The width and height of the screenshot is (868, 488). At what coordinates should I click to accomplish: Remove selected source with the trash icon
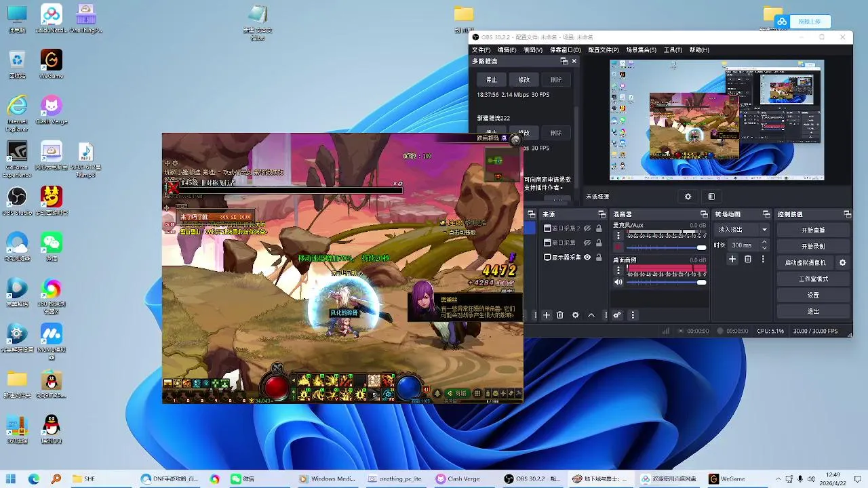coord(560,315)
